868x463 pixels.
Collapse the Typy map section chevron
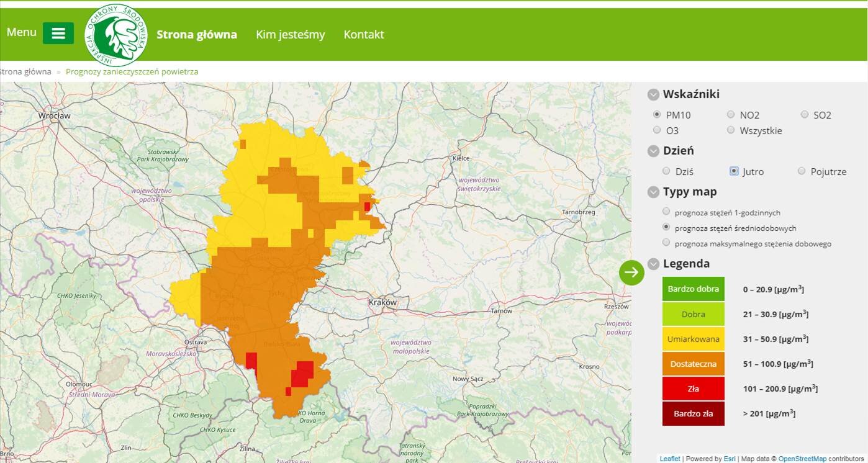(653, 192)
